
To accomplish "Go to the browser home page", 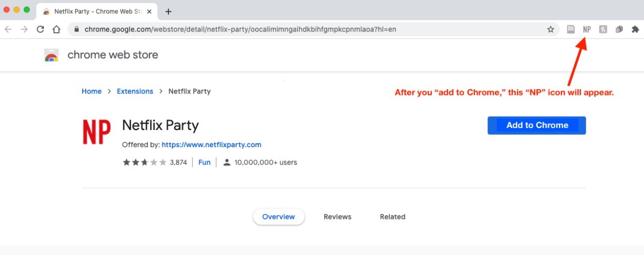I will click(57, 29).
